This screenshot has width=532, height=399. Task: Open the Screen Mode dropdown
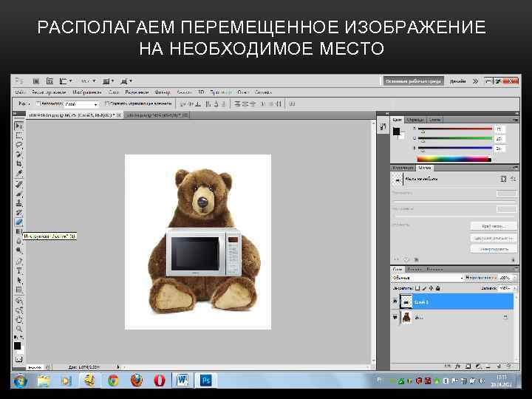click(x=126, y=81)
